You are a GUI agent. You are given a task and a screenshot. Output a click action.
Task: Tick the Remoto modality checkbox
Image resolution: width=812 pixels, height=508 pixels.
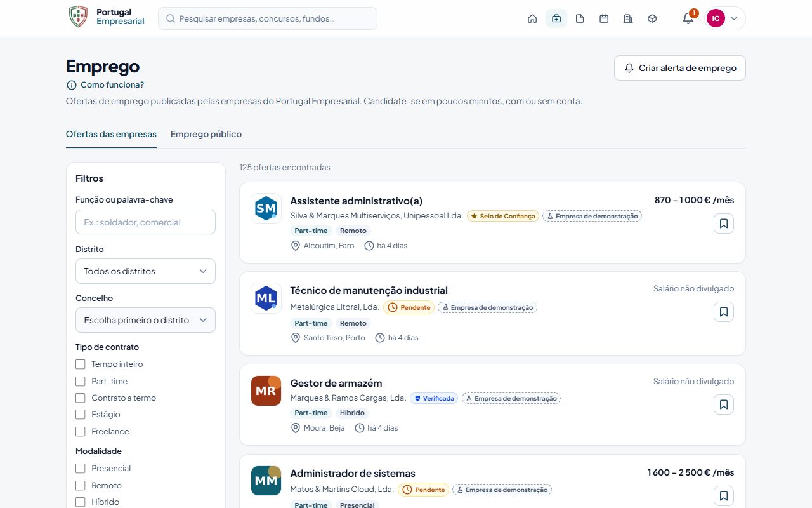point(81,486)
